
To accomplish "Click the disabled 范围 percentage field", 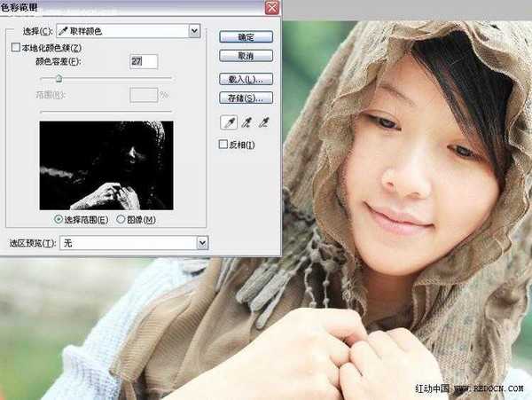I will pos(143,93).
